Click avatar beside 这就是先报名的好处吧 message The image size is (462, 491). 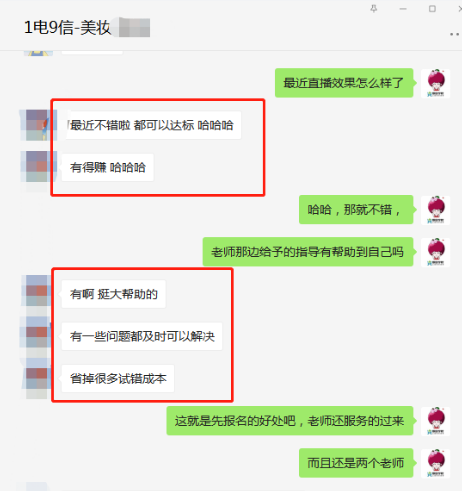pyautogui.click(x=436, y=421)
